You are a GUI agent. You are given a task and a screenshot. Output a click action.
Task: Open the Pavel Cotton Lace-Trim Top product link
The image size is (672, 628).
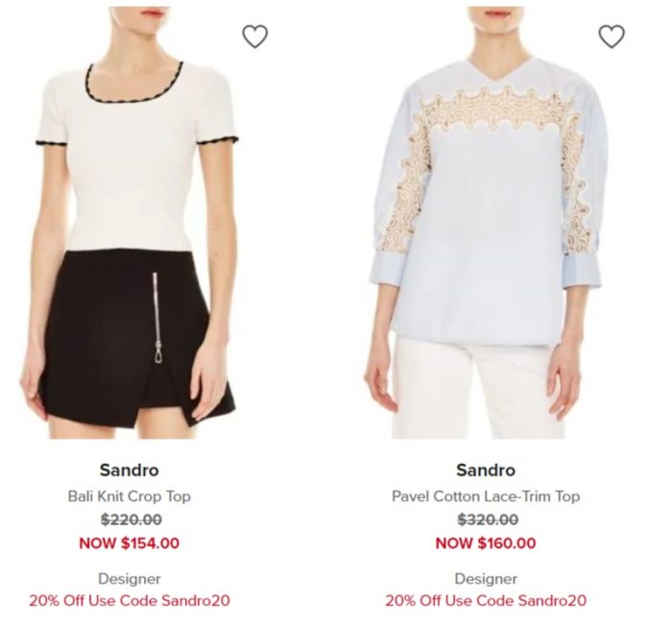(486, 496)
